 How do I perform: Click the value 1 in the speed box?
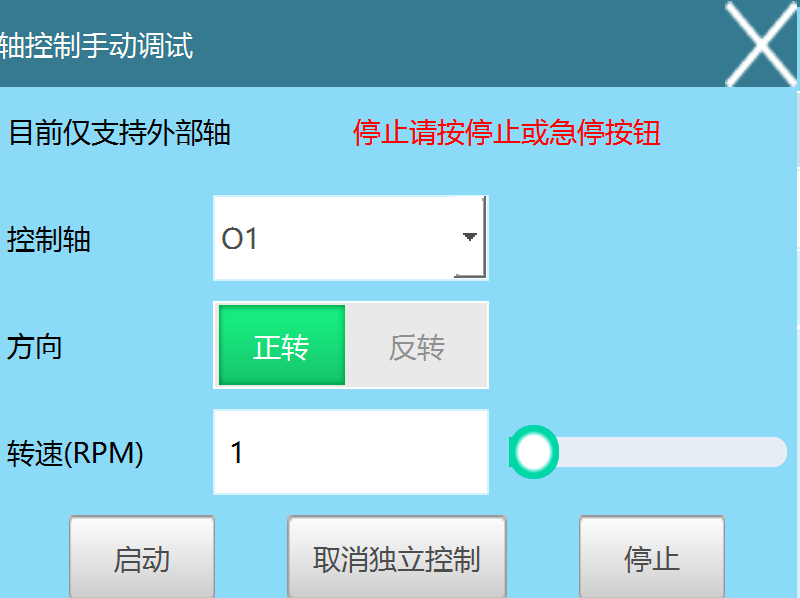237,453
